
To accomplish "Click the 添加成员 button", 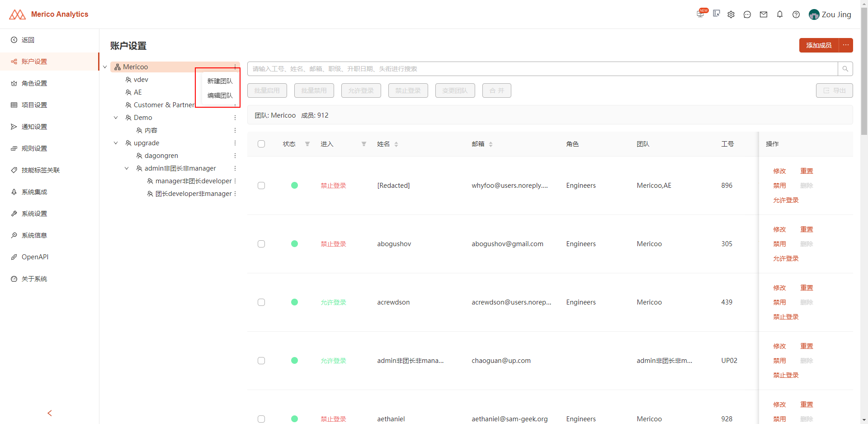I will pos(819,45).
